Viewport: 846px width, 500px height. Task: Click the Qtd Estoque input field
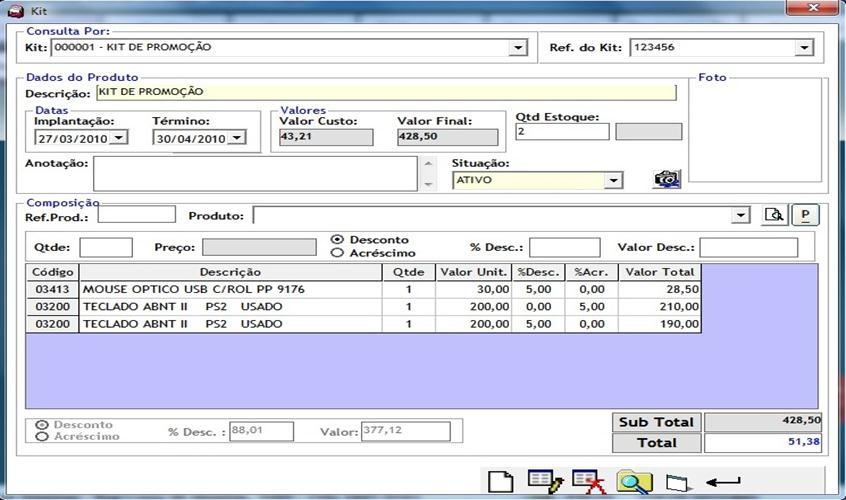[x=562, y=132]
